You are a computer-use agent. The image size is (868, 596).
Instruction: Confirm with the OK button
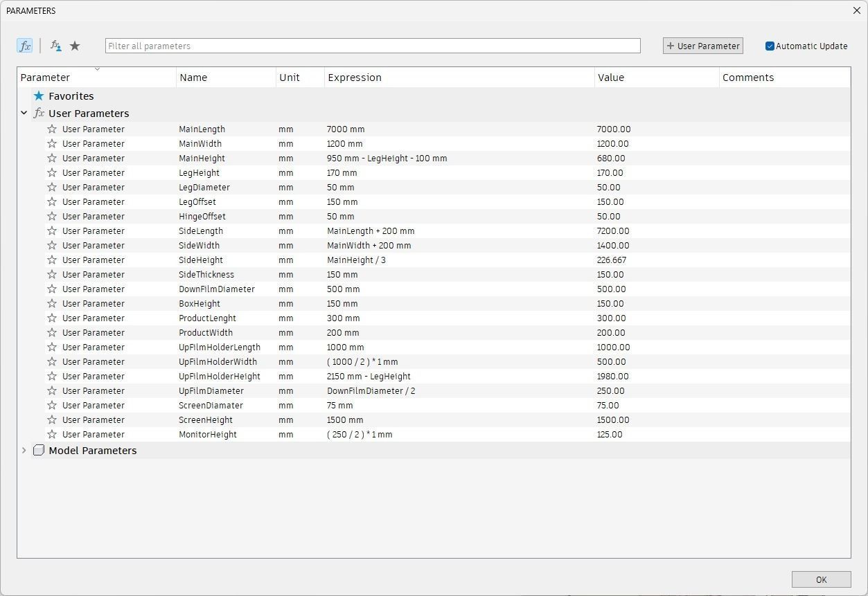coord(821,579)
